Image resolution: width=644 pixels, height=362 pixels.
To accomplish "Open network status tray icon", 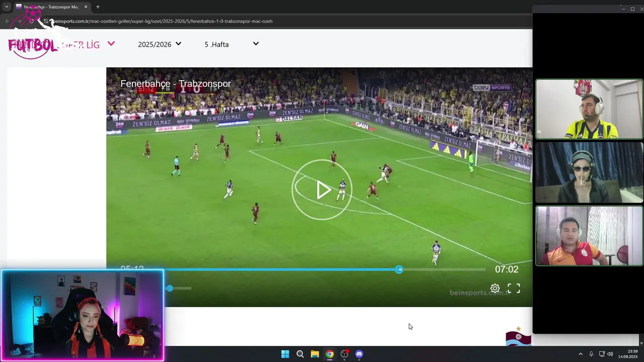I will click(x=602, y=354).
